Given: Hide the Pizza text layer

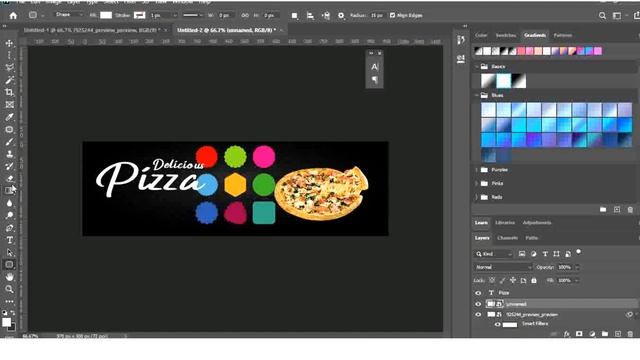Looking at the screenshot, I should click(x=478, y=293).
